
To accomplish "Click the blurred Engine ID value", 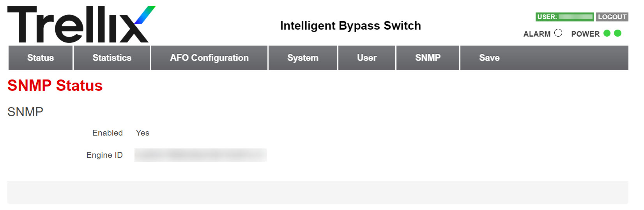I will 200,155.
